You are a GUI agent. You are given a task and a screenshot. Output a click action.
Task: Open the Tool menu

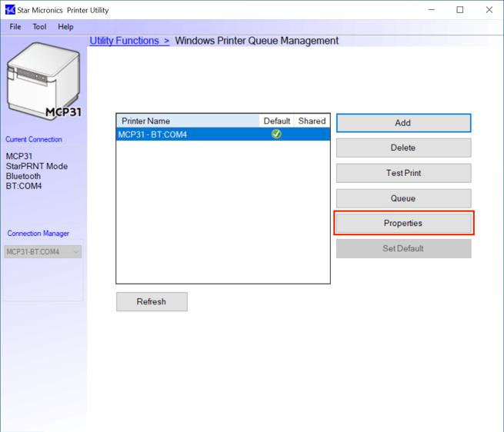pyautogui.click(x=39, y=27)
